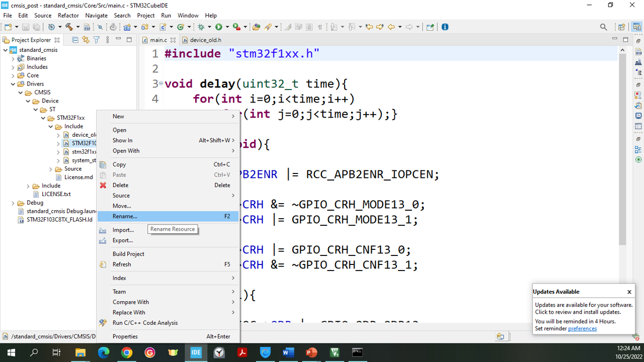Click the new C/C++ project icon
This screenshot has width=644, height=362.
pos(127,27)
